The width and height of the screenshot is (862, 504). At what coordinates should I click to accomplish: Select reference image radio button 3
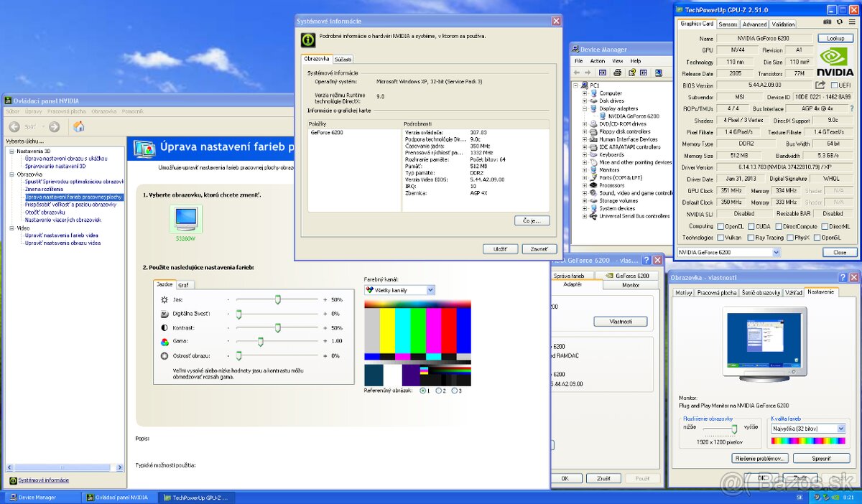tap(455, 391)
